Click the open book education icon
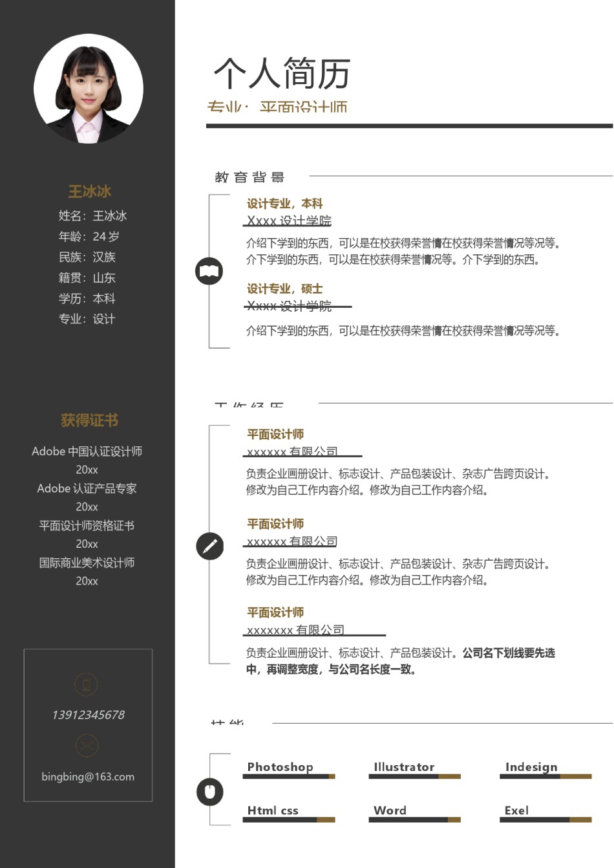Screen dimensions: 614x868 point(208,270)
